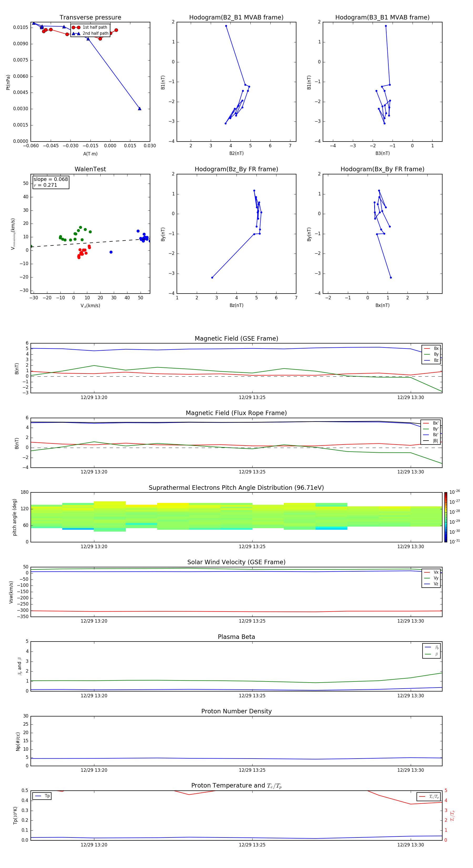
Task: Click the 'r = 0.271' annotation
Action: (x=45, y=185)
